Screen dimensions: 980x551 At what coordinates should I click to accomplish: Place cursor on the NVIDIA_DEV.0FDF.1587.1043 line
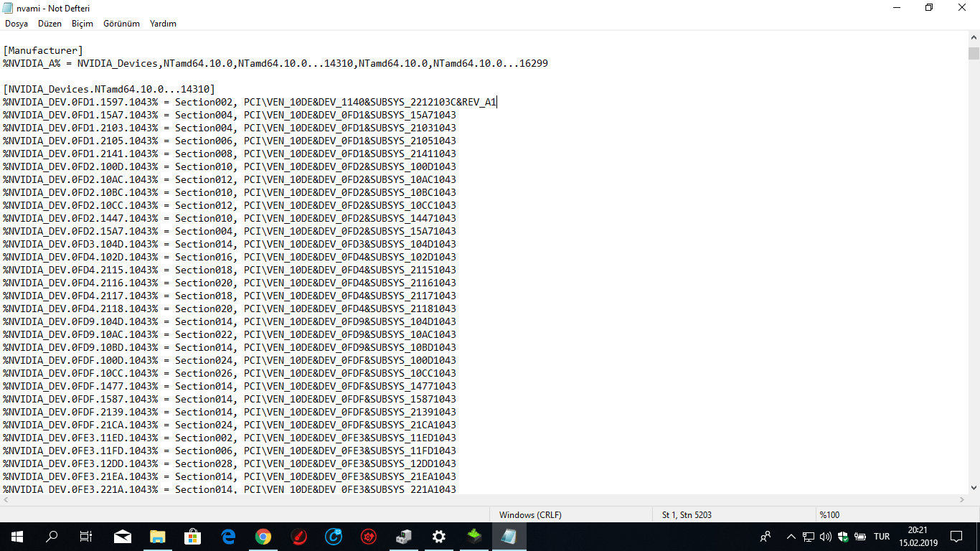pyautogui.click(x=230, y=399)
